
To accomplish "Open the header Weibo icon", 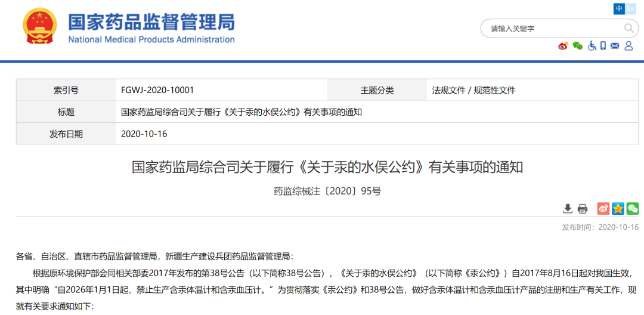I will click(563, 45).
